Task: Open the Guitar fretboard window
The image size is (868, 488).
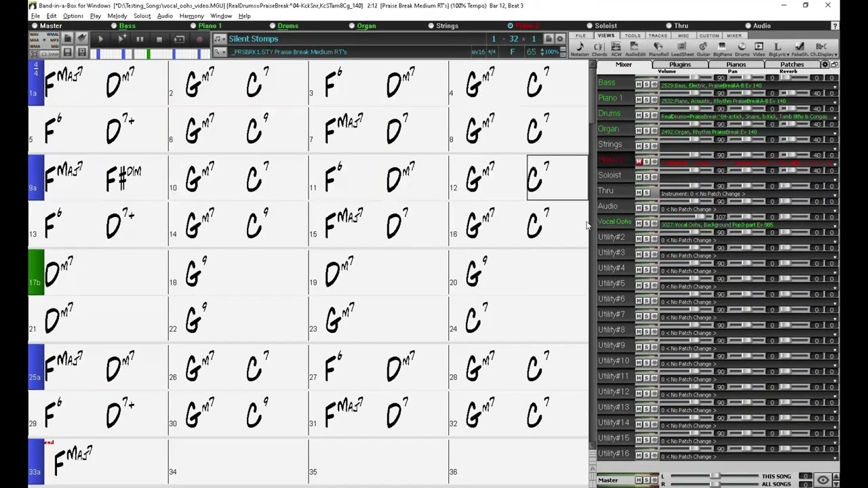Action: pos(703,49)
